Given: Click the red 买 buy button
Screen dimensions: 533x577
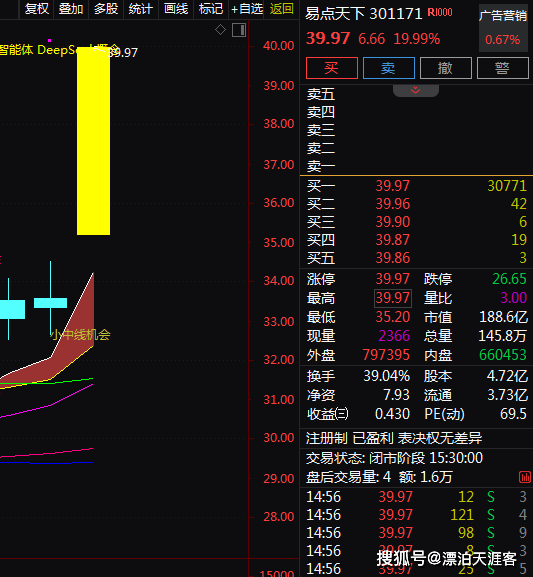Looking at the screenshot, I should (332, 68).
